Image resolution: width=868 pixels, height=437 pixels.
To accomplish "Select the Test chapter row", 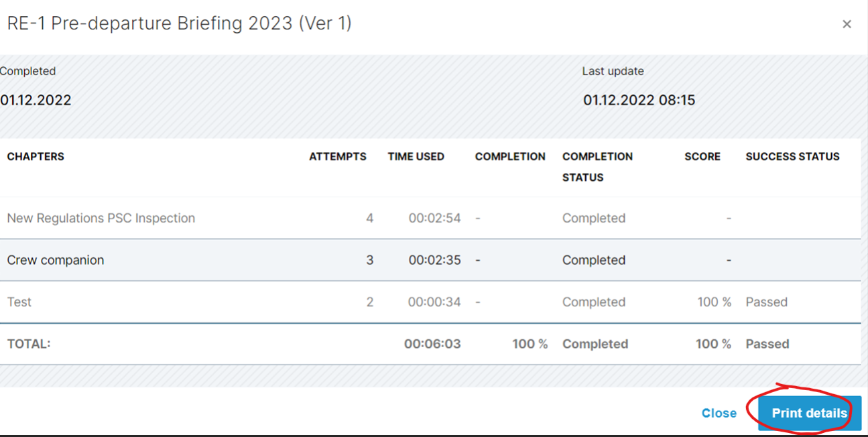I will pos(430,302).
